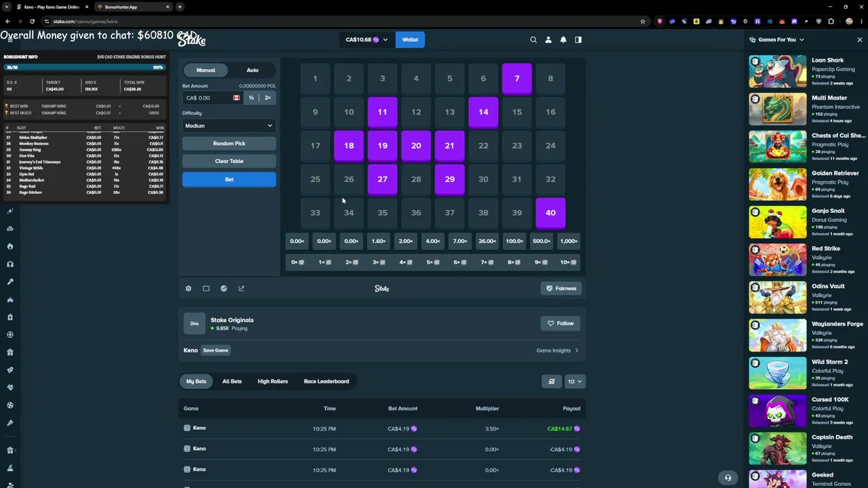868x488 pixels.
Task: Open Fairness dialog
Action: pyautogui.click(x=561, y=289)
